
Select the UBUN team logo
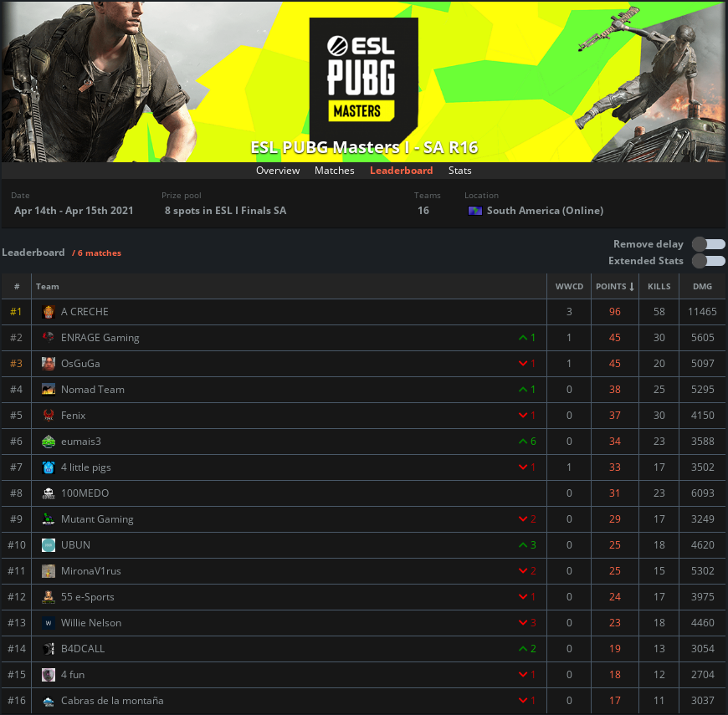point(48,544)
